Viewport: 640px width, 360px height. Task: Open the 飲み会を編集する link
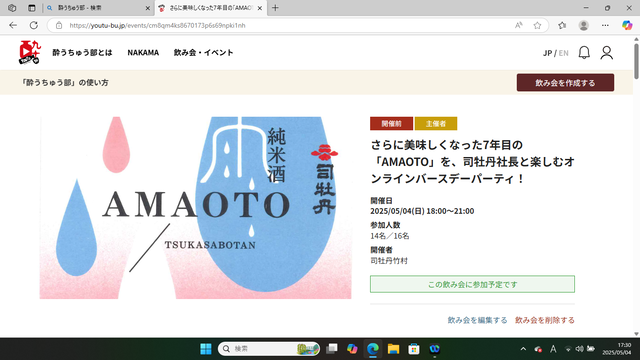pos(477,320)
